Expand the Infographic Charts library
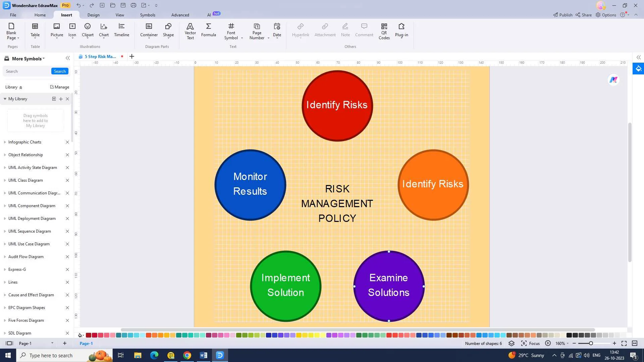Screen dimensions: 644x362 (5, 142)
